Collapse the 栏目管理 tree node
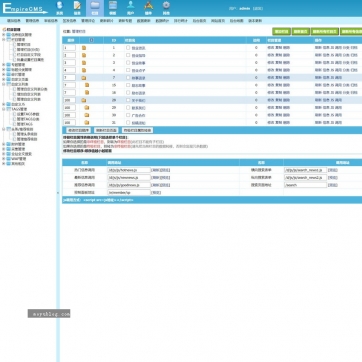The height and width of the screenshot is (362, 362). (4, 39)
